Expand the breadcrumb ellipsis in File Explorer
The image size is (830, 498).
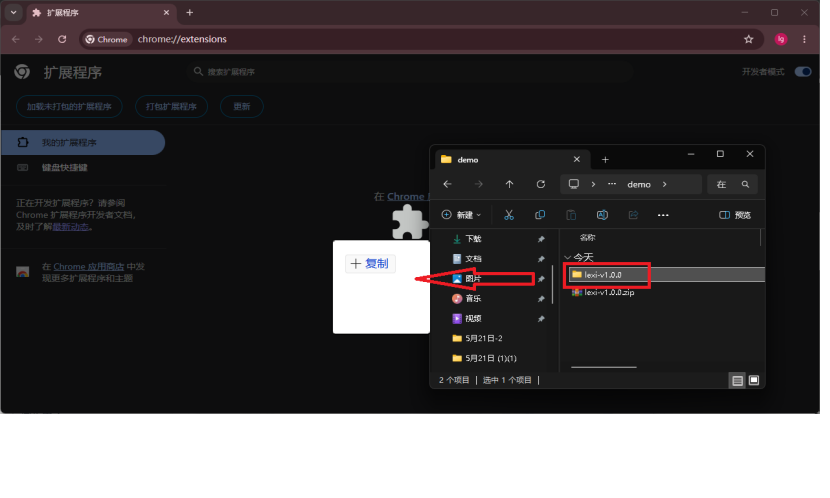[x=612, y=184]
